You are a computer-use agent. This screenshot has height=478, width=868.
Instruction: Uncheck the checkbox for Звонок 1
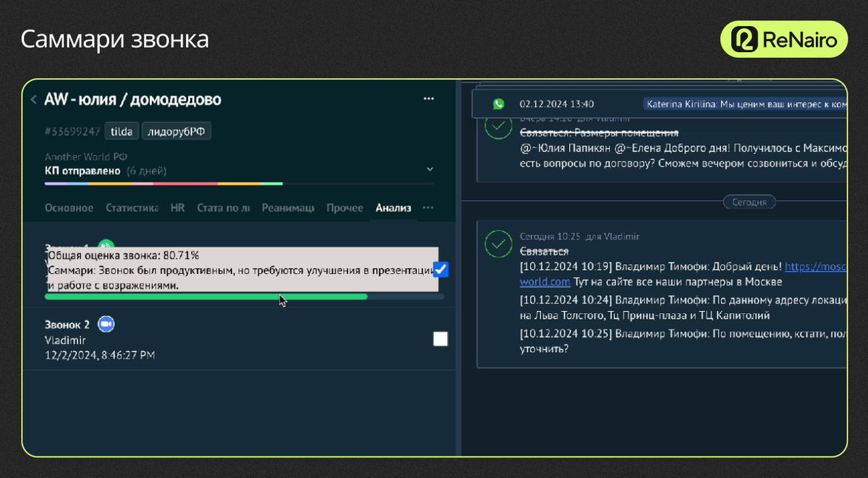[x=441, y=270]
